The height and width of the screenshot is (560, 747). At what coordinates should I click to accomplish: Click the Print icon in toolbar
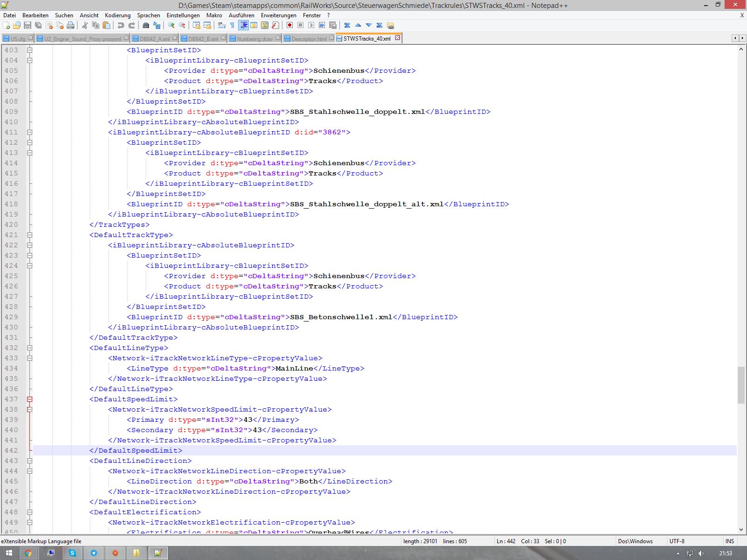pos(70,25)
